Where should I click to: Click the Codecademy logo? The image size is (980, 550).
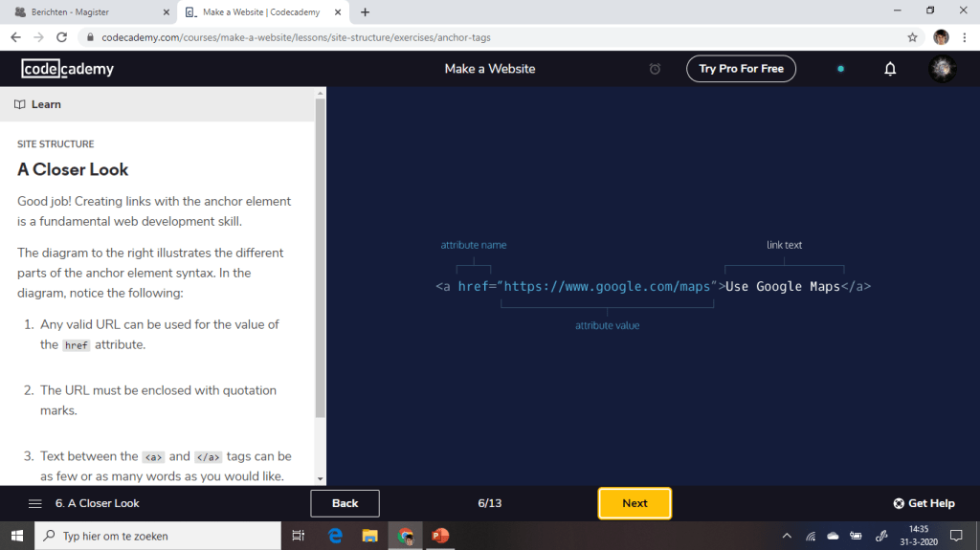coord(68,69)
